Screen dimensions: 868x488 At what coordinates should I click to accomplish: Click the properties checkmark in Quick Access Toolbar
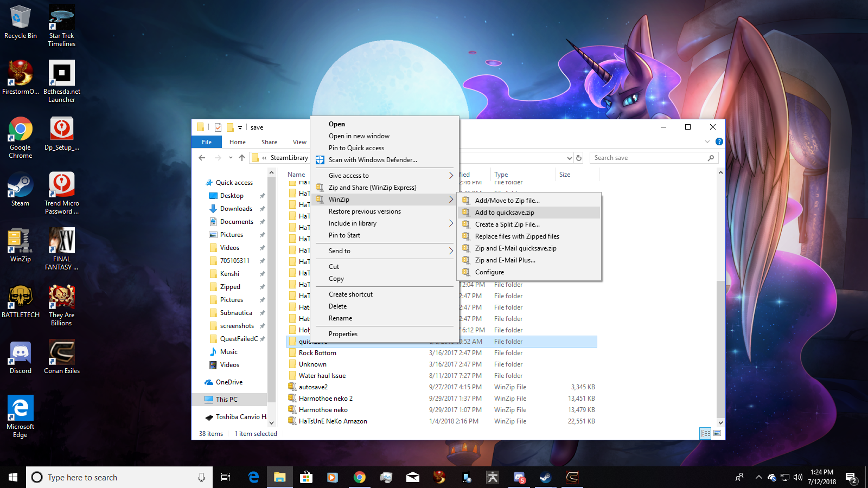pos(218,127)
